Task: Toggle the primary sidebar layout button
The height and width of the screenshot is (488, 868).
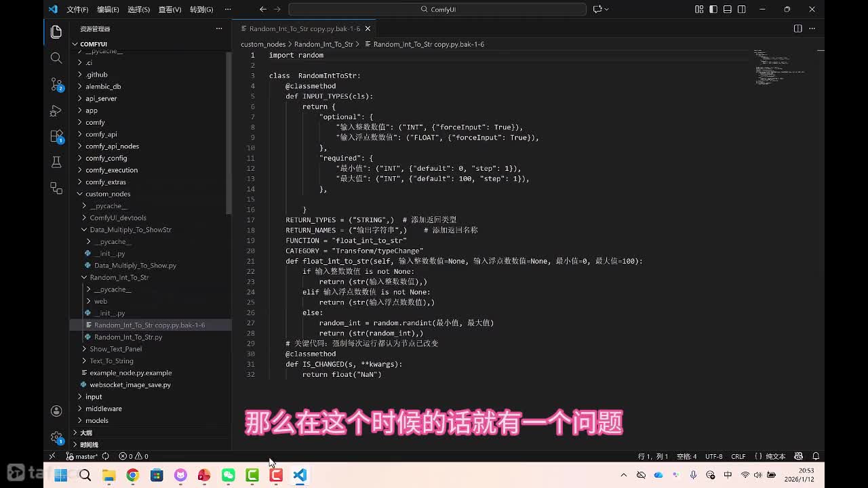Action: [713, 9]
